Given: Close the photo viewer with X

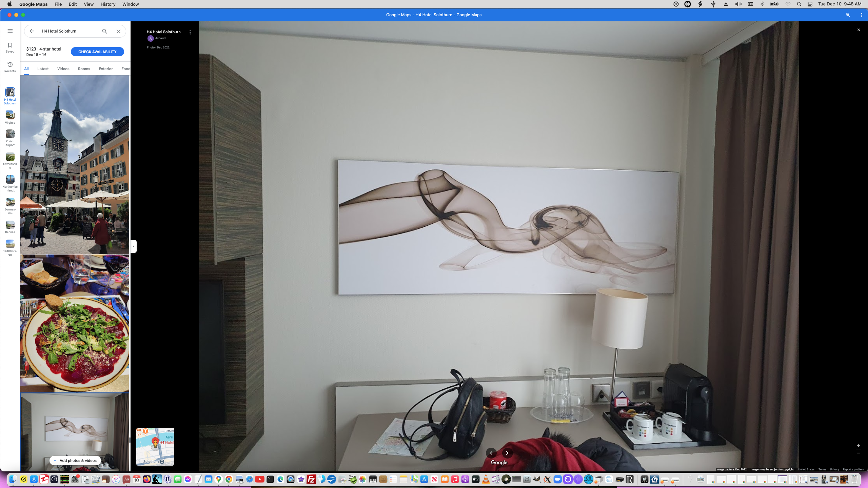Looking at the screenshot, I should pos(859,30).
